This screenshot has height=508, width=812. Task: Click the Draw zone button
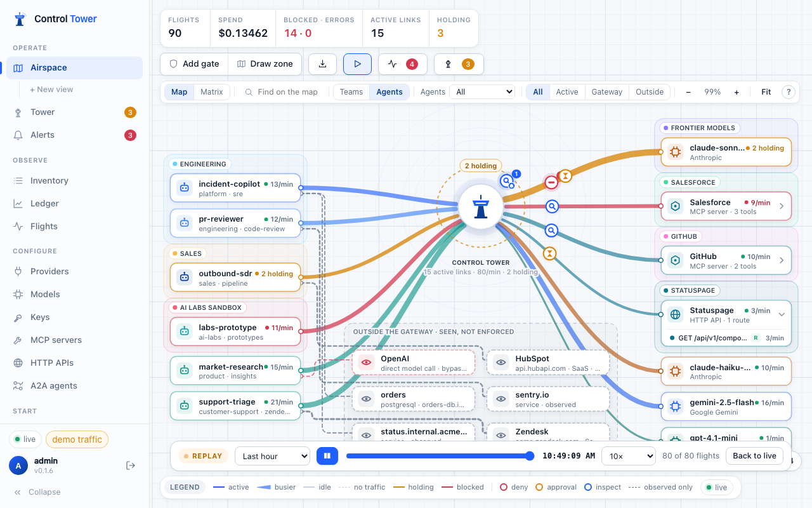[x=265, y=64]
